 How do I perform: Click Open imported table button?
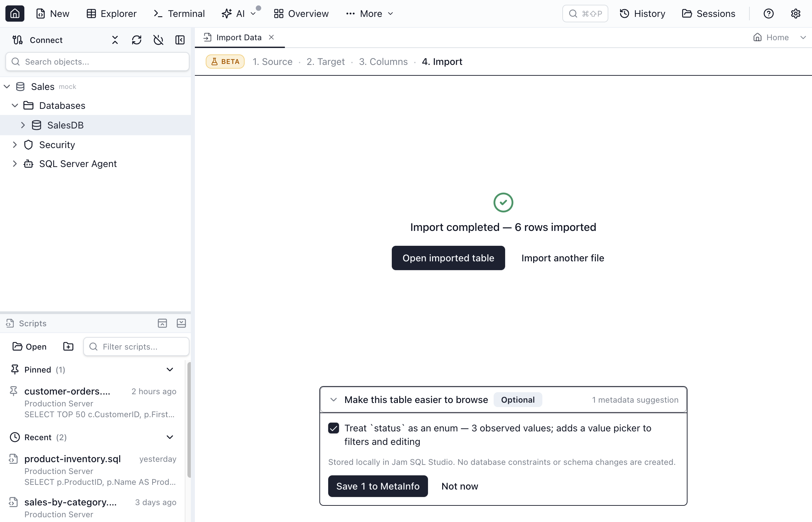(448, 258)
